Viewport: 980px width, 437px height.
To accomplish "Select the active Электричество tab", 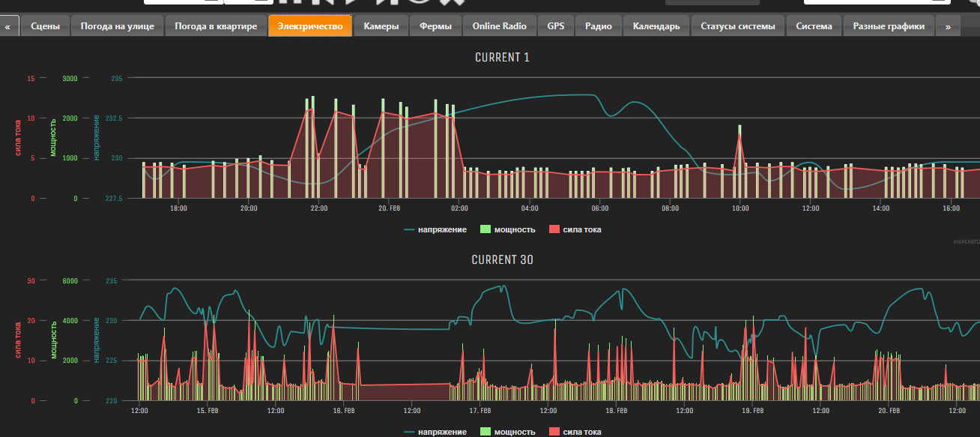I will click(310, 26).
